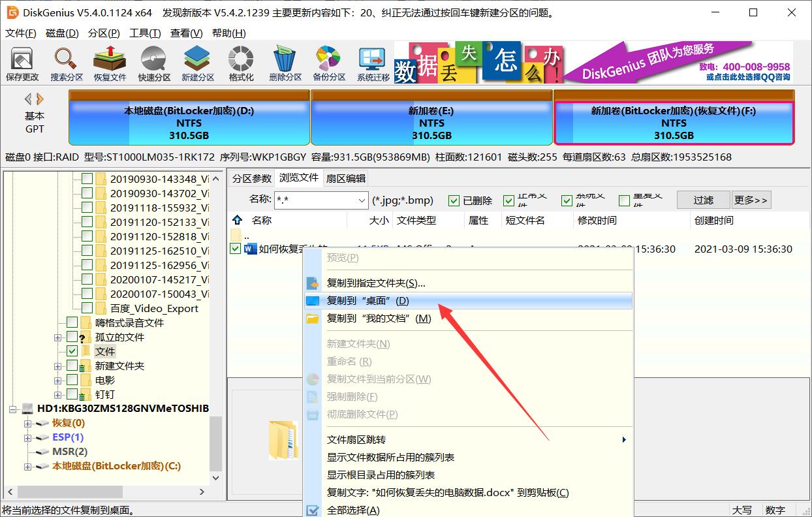Screen dimensions: 812x517
Task: Switch to the 扇区编辑 tab
Action: click(346, 178)
